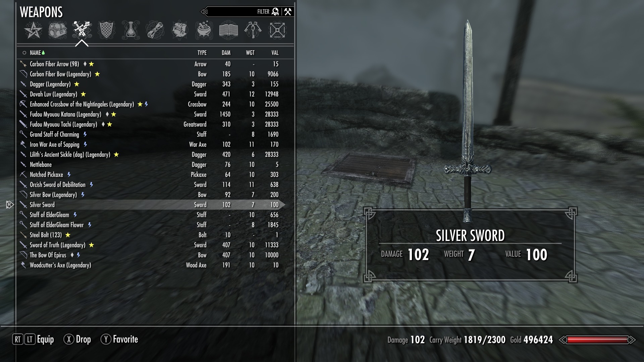Click Equip button for Silver Sword
Image resolution: width=644 pixels, height=362 pixels.
pyautogui.click(x=46, y=340)
